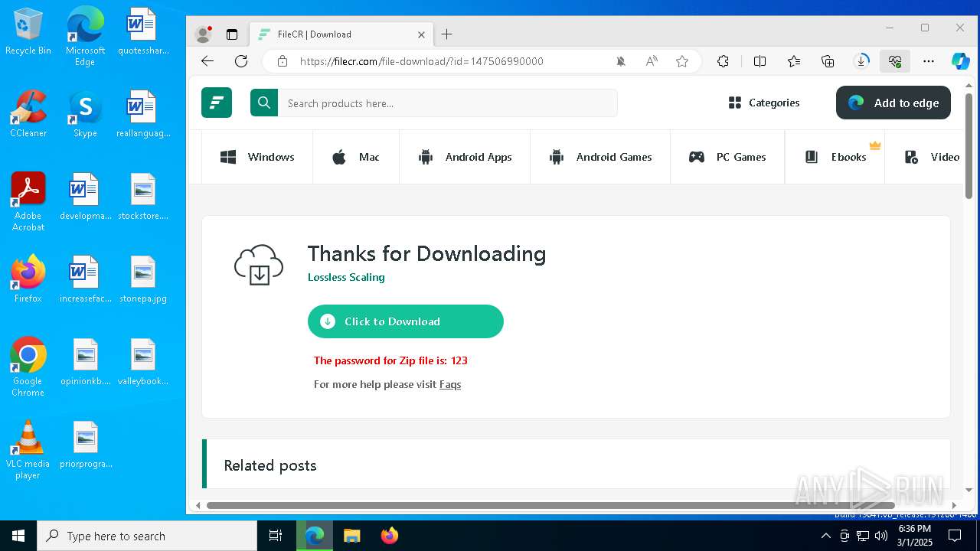Open the notification center icon

[954, 536]
